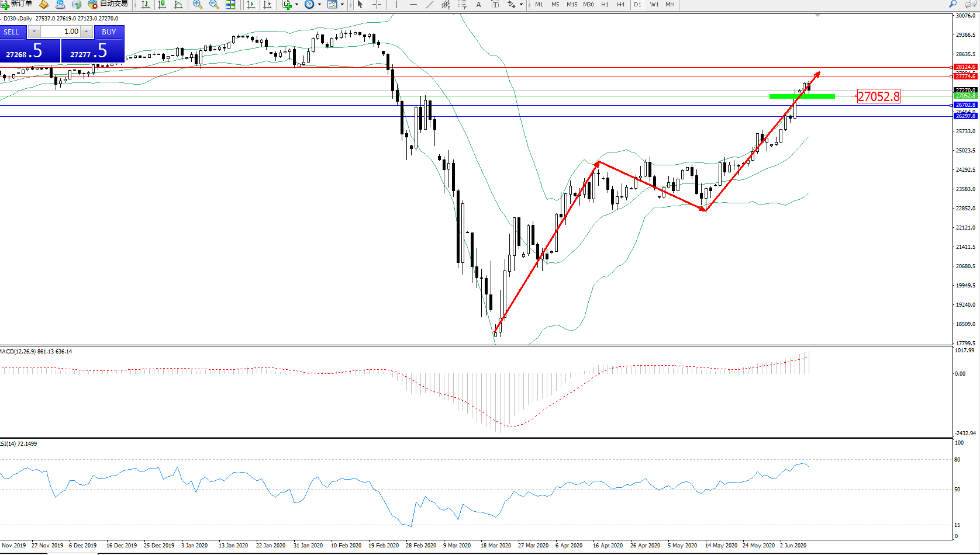Image resolution: width=980 pixels, height=555 pixels.
Task: Select the Text (A) drawing tool
Action: coord(478,5)
